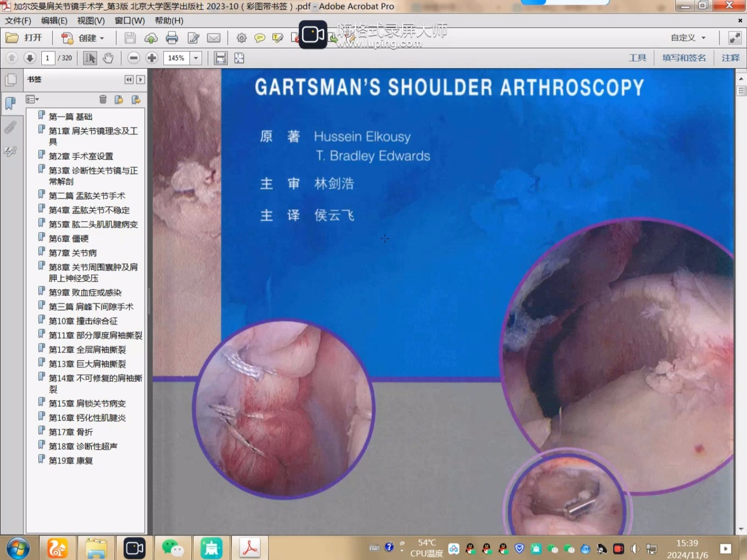The image size is (747, 560).
Task: Click the volume speaker tray icon
Action: 634,549
